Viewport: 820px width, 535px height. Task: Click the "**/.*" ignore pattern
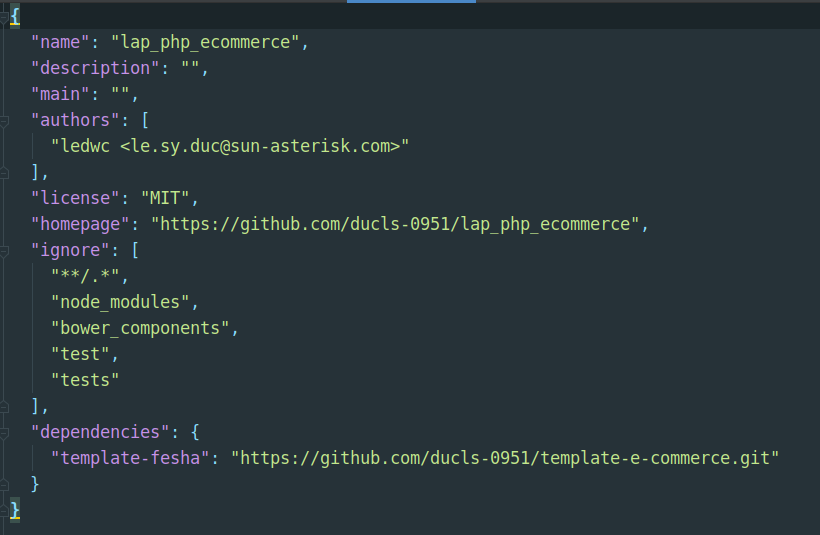click(90, 276)
